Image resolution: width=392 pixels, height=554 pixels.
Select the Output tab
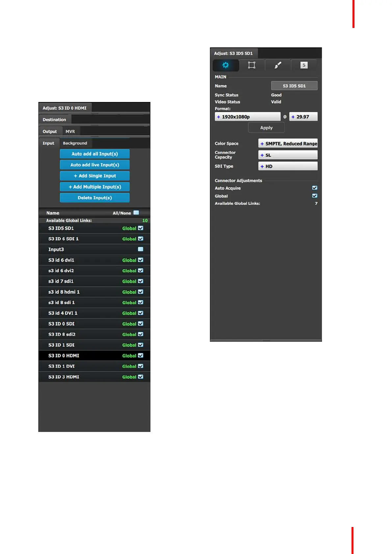click(x=50, y=131)
